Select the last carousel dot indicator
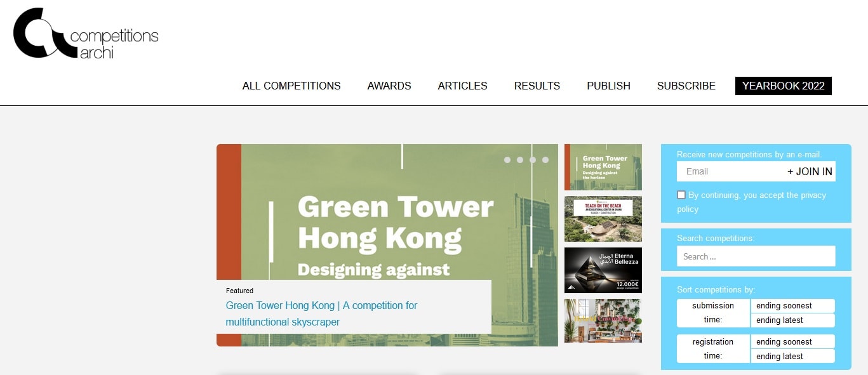This screenshot has width=868, height=375. (545, 160)
